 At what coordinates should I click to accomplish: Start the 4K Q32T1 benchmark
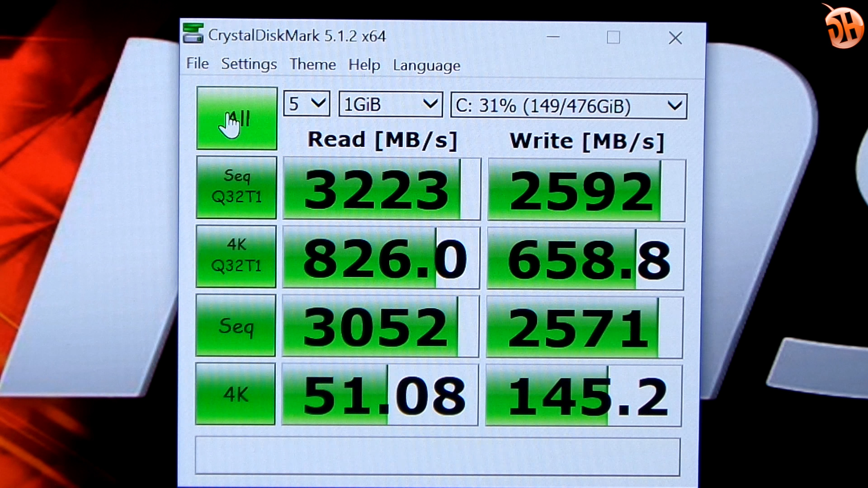pyautogui.click(x=236, y=256)
